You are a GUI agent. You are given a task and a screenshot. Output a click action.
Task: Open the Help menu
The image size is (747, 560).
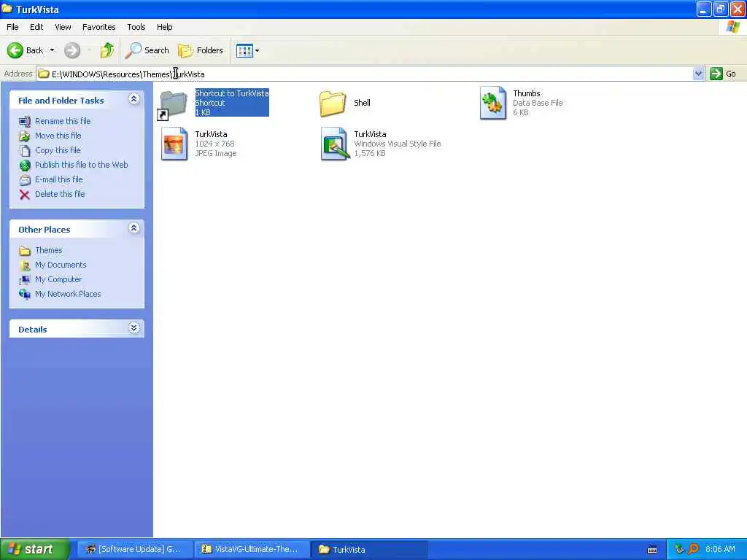pyautogui.click(x=165, y=27)
